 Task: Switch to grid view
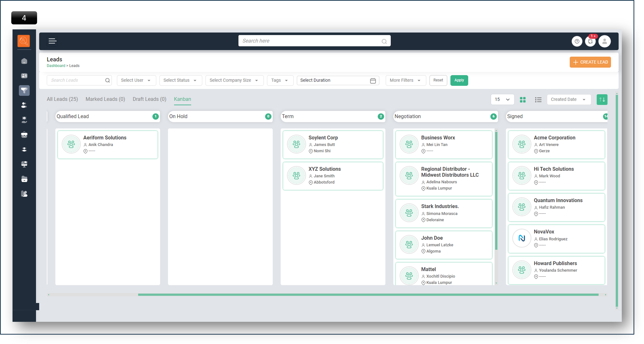point(523,100)
